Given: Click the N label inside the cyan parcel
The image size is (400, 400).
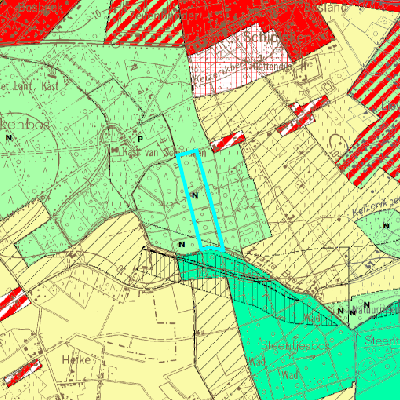Looking at the screenshot, I should click(195, 195).
